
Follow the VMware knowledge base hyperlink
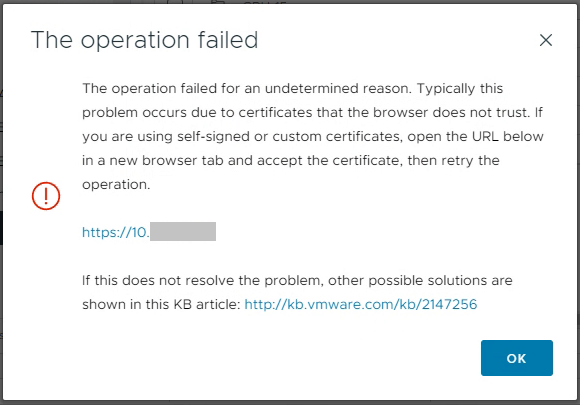pyautogui.click(x=361, y=304)
